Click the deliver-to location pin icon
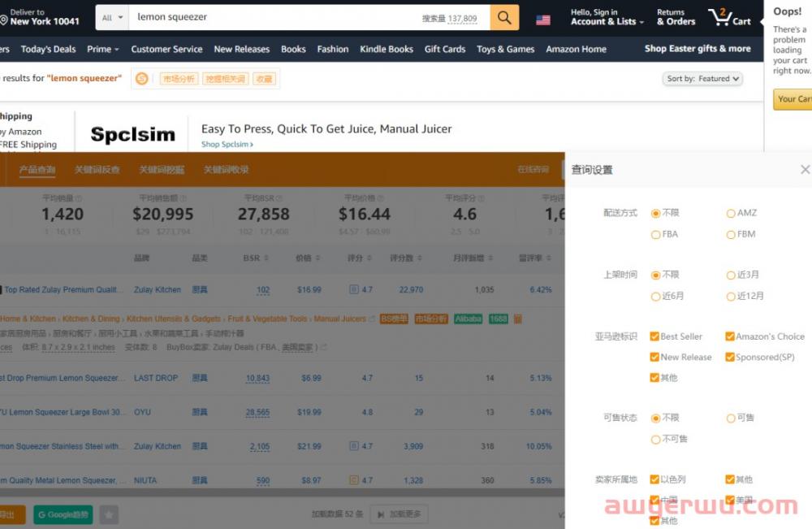This screenshot has height=529, width=812. [x=3, y=20]
